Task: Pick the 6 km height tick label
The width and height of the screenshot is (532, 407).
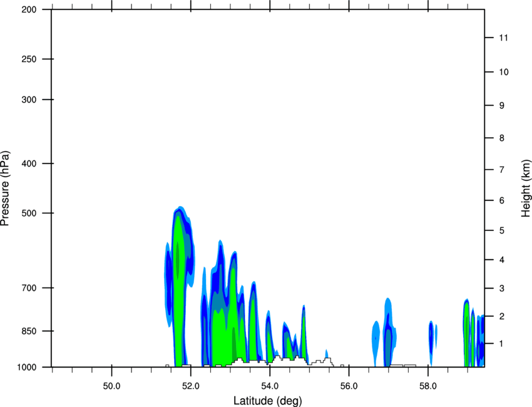Action: [502, 200]
